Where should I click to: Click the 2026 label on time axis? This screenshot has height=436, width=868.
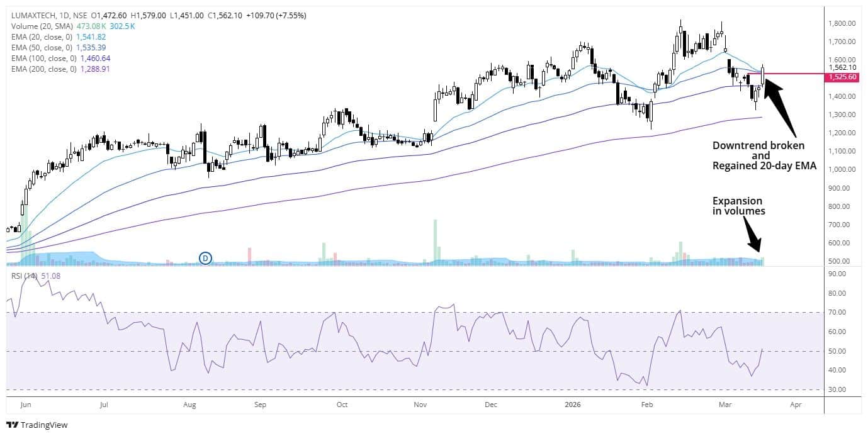(573, 405)
